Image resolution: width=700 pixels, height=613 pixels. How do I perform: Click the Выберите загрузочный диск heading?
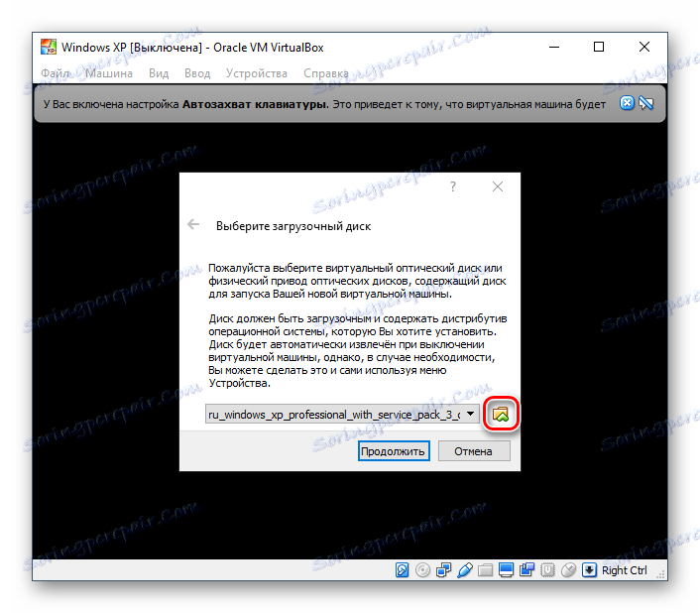pyautogui.click(x=293, y=226)
